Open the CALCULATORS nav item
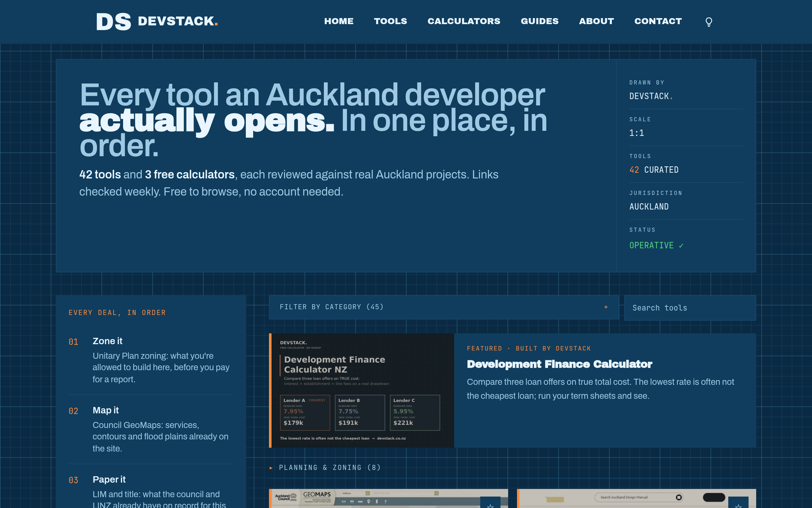Image resolution: width=812 pixels, height=508 pixels. [x=464, y=21]
